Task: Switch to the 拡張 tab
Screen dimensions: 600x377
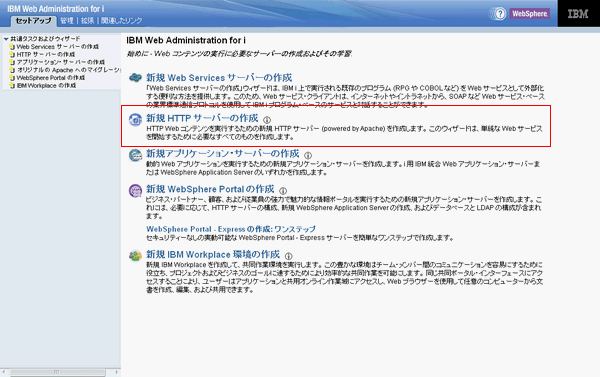Action: 87,21
